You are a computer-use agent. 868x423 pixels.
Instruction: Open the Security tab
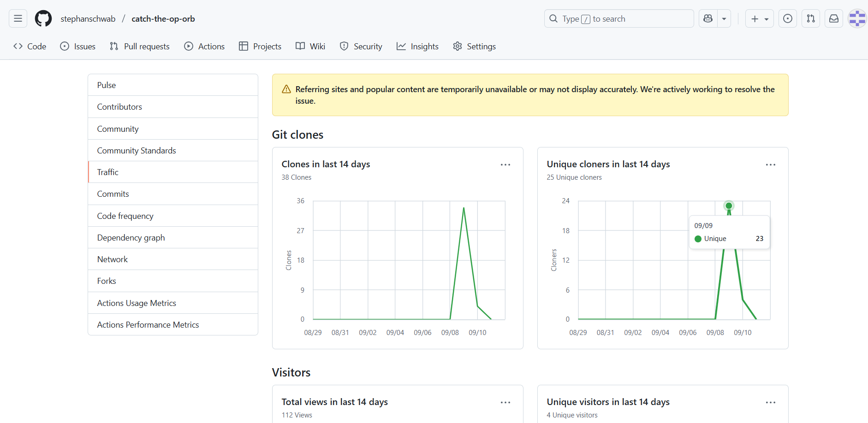coord(361,47)
